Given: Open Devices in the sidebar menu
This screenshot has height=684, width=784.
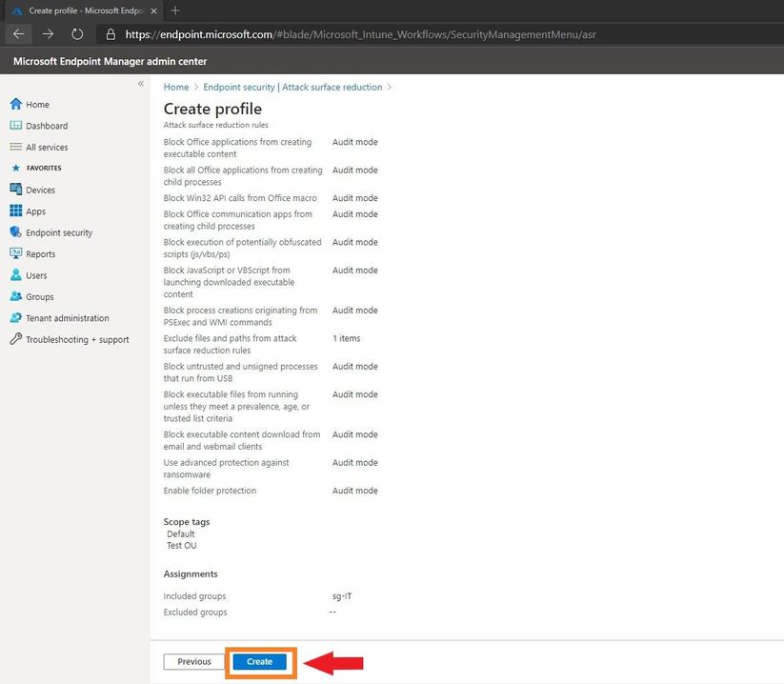Looking at the screenshot, I should point(41,190).
